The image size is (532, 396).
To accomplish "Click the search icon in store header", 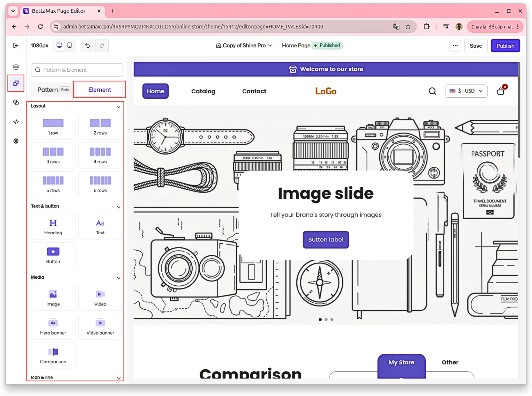I will (432, 91).
